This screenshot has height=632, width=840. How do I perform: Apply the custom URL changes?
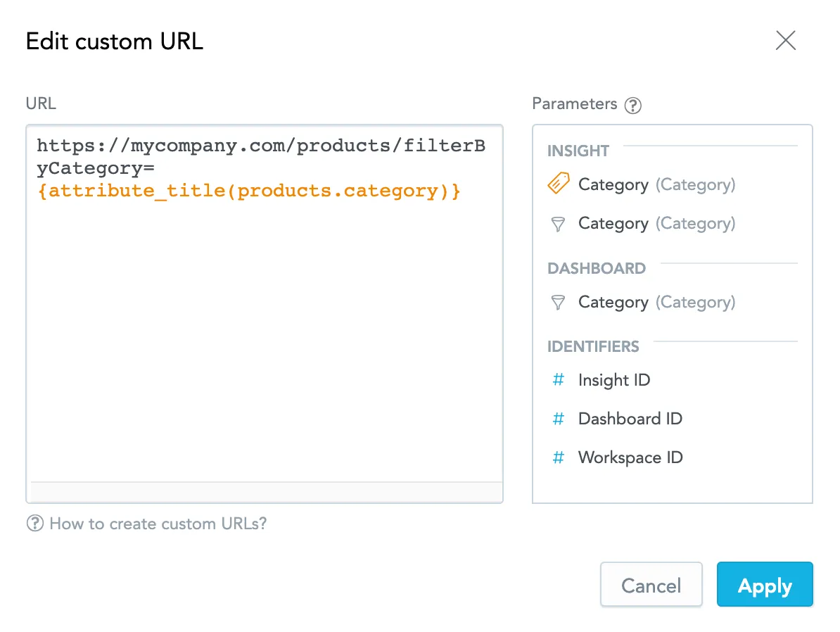tap(765, 585)
